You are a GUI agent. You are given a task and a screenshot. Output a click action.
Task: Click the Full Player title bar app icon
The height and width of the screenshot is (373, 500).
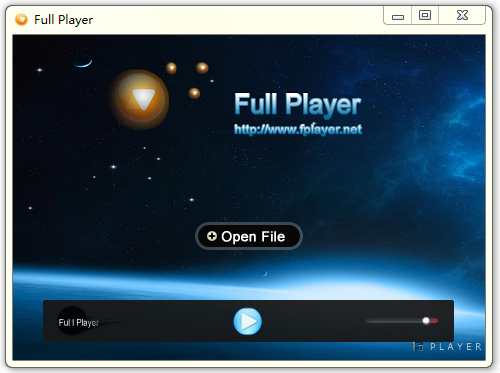(x=21, y=19)
